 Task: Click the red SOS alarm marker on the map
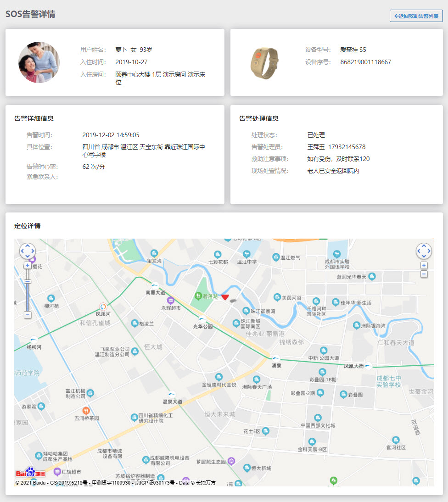coord(225,297)
